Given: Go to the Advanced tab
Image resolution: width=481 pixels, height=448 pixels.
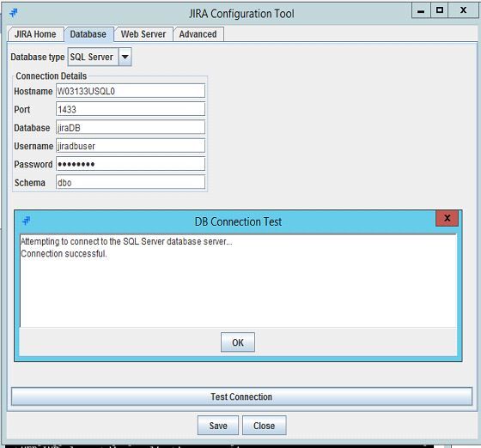Looking at the screenshot, I should (x=198, y=34).
